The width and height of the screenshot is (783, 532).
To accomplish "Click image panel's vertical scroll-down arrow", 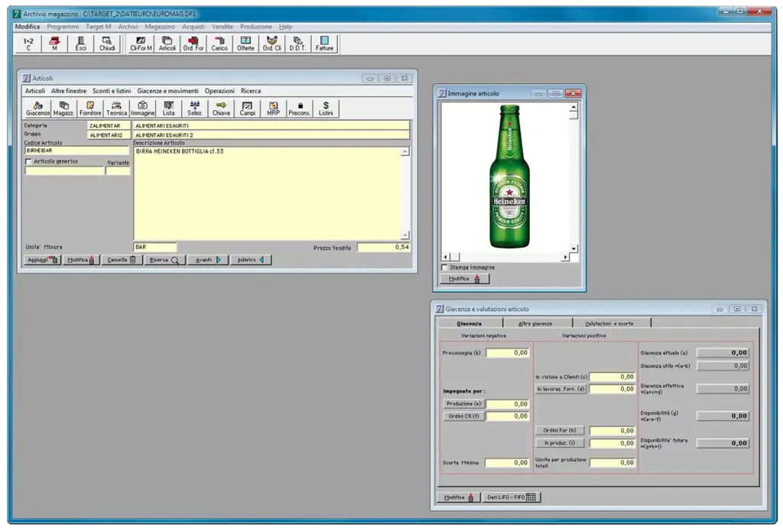I will (573, 248).
